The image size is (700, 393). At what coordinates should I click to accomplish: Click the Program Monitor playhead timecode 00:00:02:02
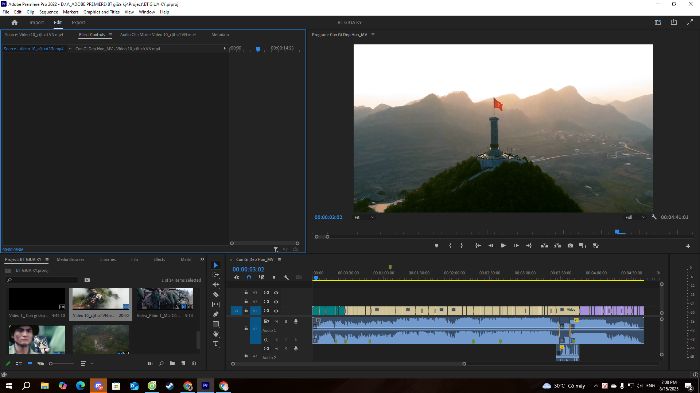pyautogui.click(x=329, y=217)
